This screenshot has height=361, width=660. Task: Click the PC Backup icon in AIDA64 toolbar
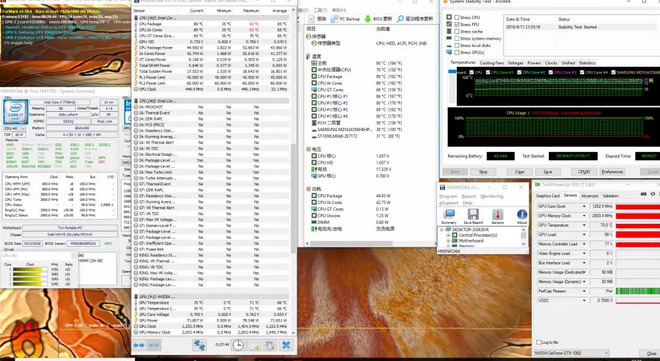[x=335, y=19]
